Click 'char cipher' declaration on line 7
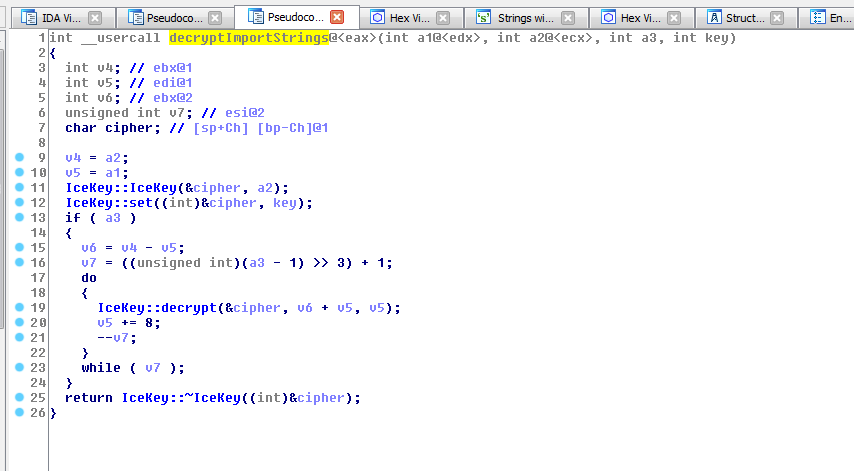Image resolution: width=854 pixels, height=471 pixels. pyautogui.click(x=113, y=128)
